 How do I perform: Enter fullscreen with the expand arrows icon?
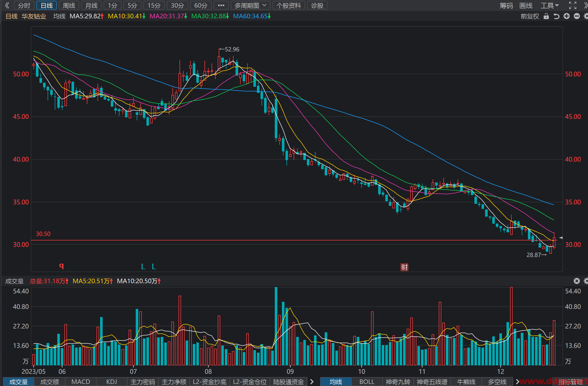point(573,5)
